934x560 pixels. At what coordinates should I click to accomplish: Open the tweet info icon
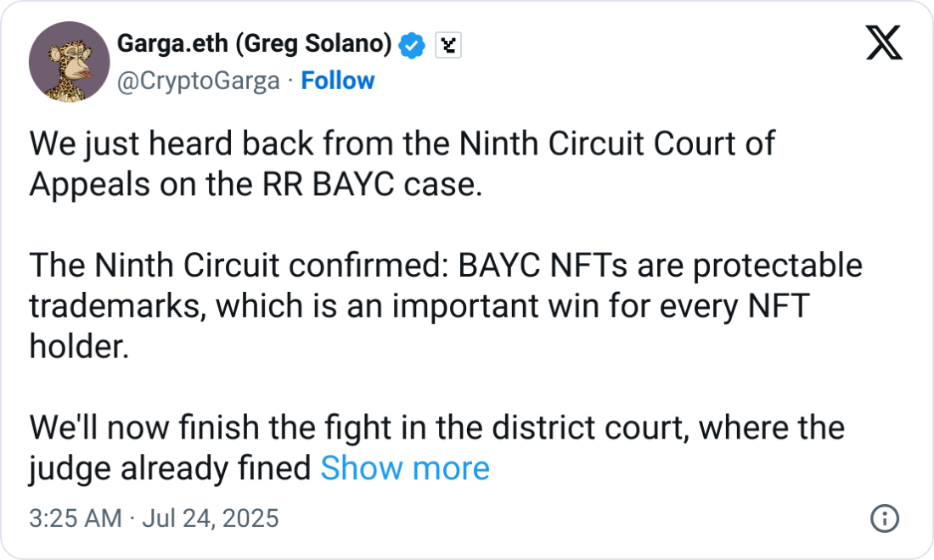(x=885, y=518)
